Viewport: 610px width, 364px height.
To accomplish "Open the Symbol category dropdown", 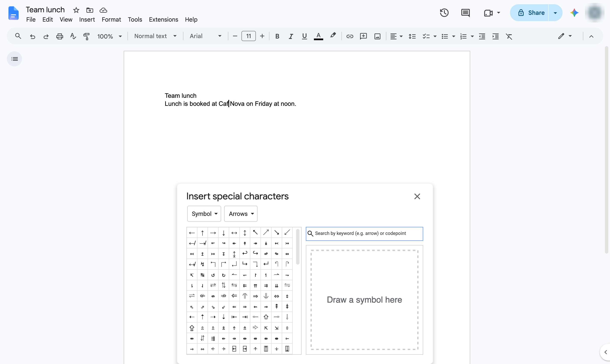I will [204, 214].
